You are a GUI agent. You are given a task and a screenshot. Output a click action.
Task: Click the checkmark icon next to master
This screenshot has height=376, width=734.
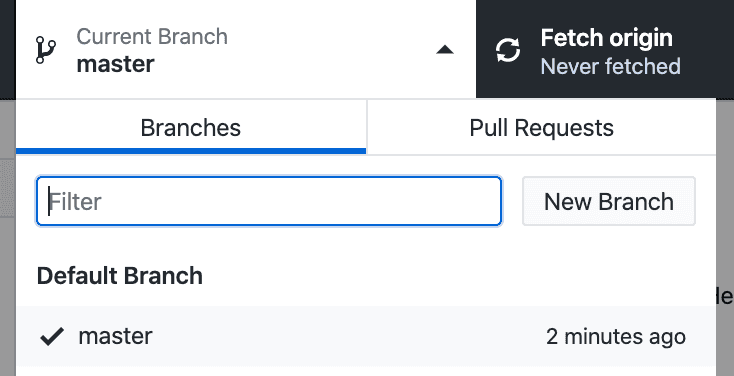point(52,336)
